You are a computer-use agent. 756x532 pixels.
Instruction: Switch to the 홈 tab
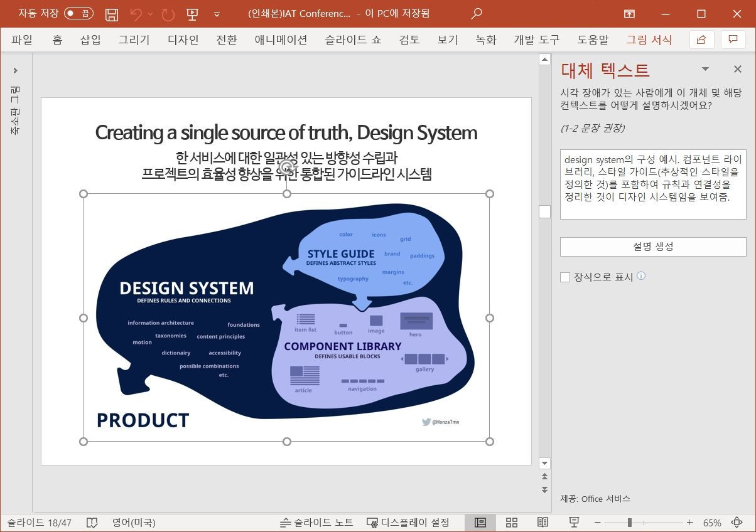57,40
